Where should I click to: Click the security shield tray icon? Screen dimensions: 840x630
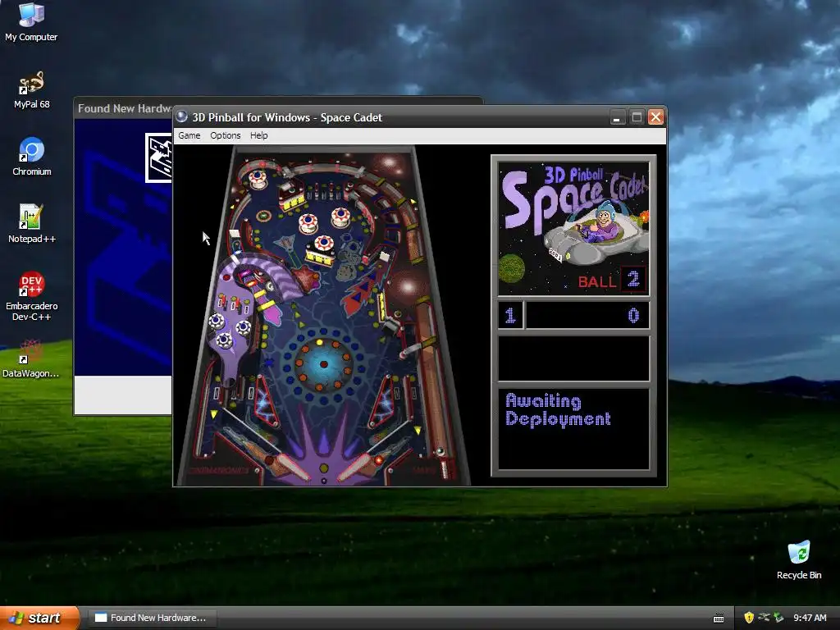pyautogui.click(x=749, y=618)
